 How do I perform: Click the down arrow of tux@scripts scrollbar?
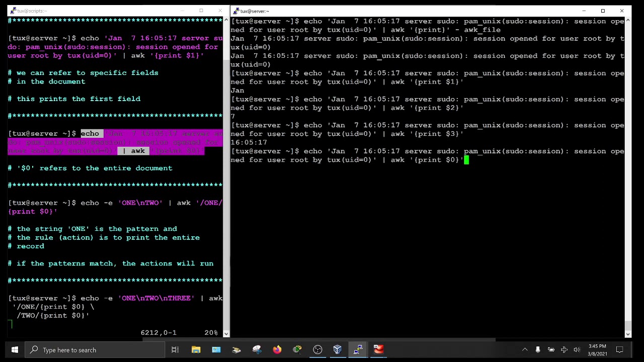(x=226, y=333)
